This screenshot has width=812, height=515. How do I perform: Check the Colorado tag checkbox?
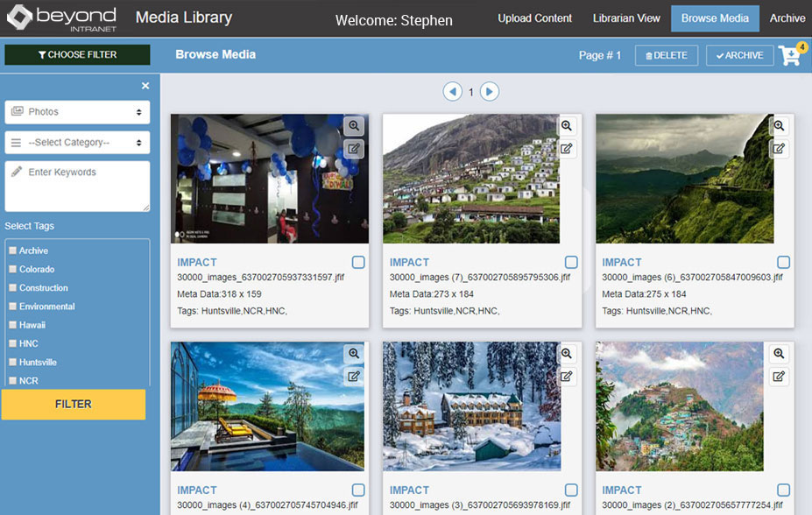13,270
